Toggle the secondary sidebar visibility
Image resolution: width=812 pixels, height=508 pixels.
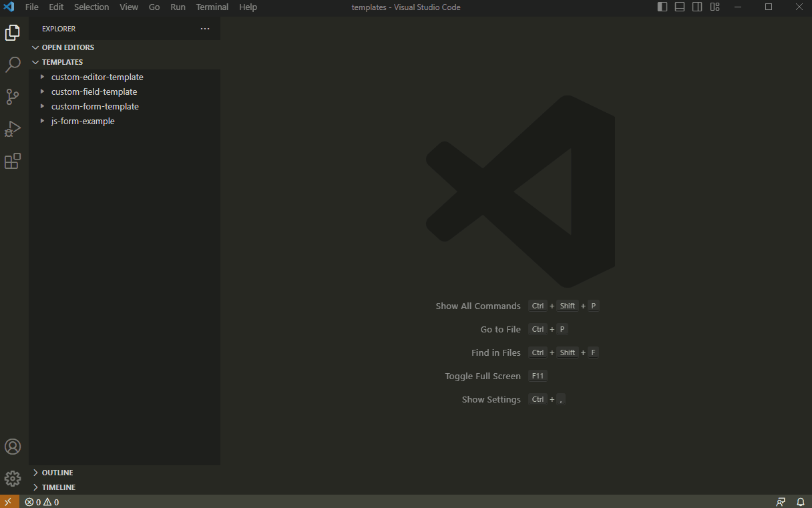[696, 7]
